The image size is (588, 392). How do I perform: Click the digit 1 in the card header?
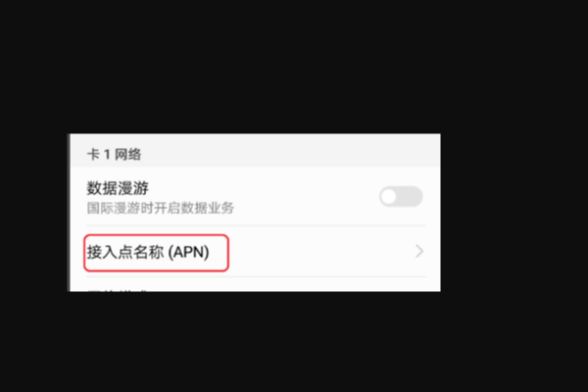coord(107,154)
